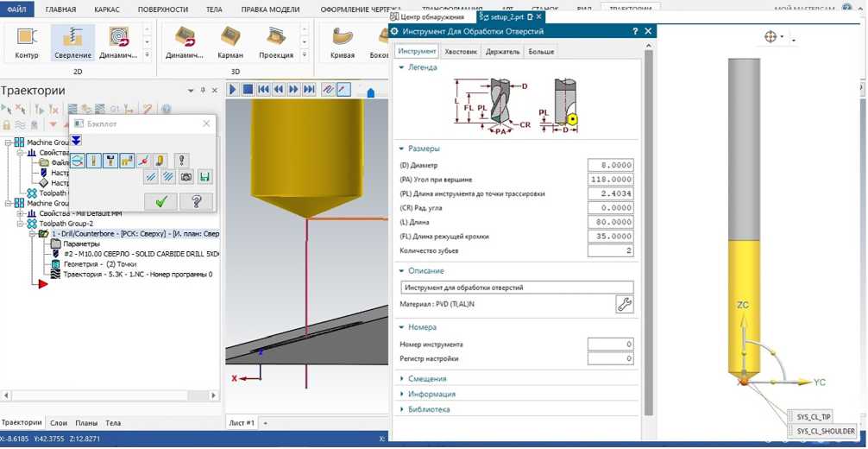Viewport: 868px width, 449px height.
Task: Open the ПОВЕРХНОСТИ ribbon tab
Action: [x=162, y=9]
